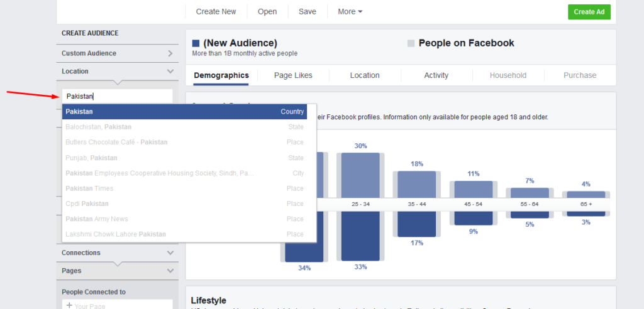Click the People Connected to label
Viewport: 644px width, 309px height.
(x=94, y=292)
